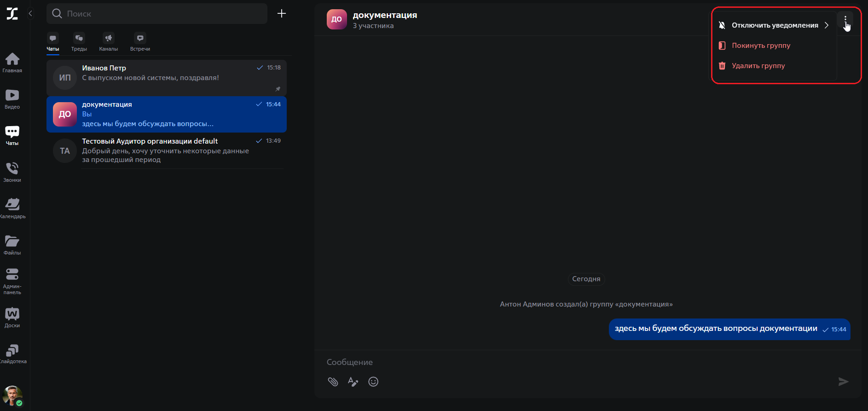The image size is (868, 411).
Task: Open chat with Тестовый Аудитор организации default
Action: [167, 151]
